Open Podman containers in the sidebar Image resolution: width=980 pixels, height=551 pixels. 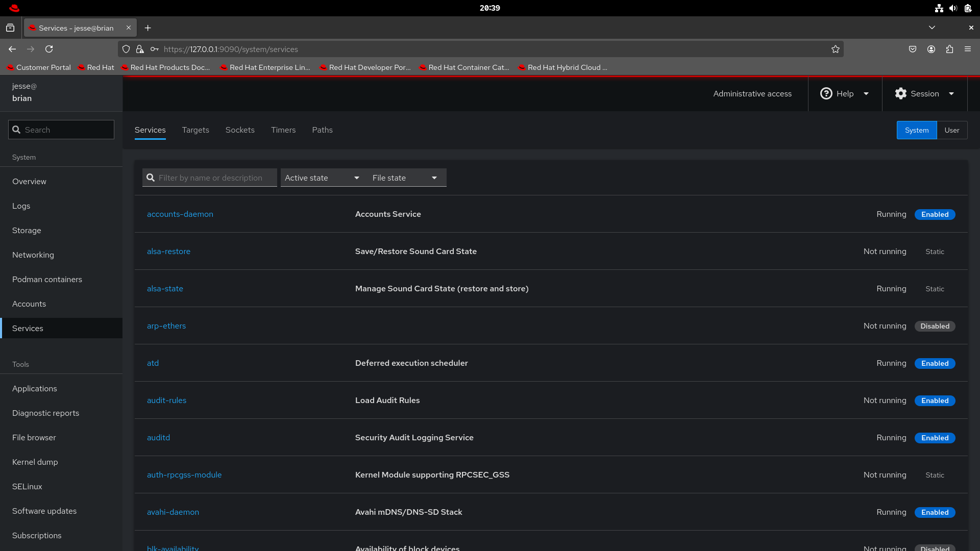pyautogui.click(x=61, y=280)
